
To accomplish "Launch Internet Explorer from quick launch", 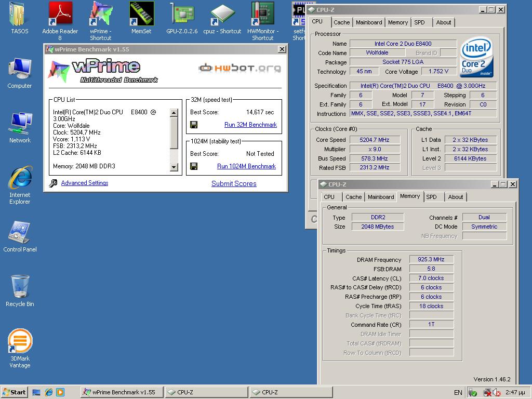I will [48, 393].
